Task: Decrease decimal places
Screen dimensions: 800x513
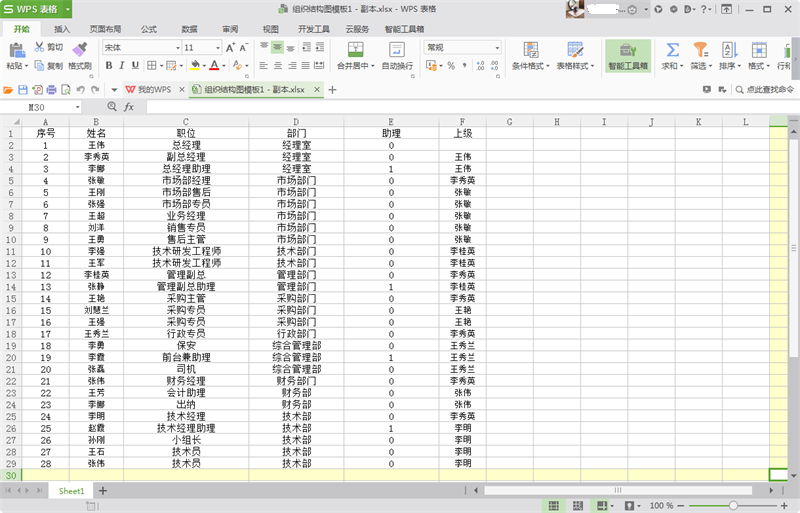Action: click(x=494, y=65)
